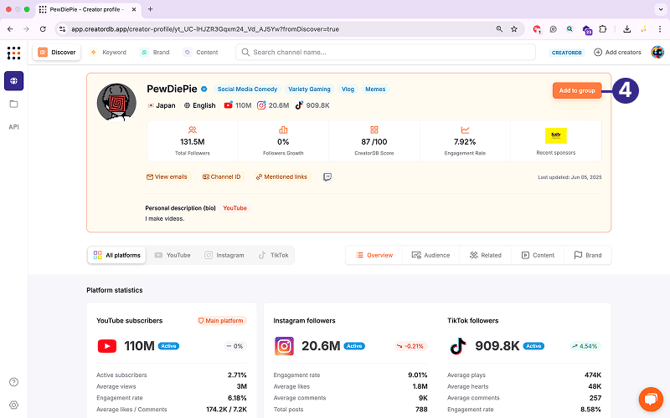
Task: Click the CREATORDB badge button
Action: coord(567,52)
